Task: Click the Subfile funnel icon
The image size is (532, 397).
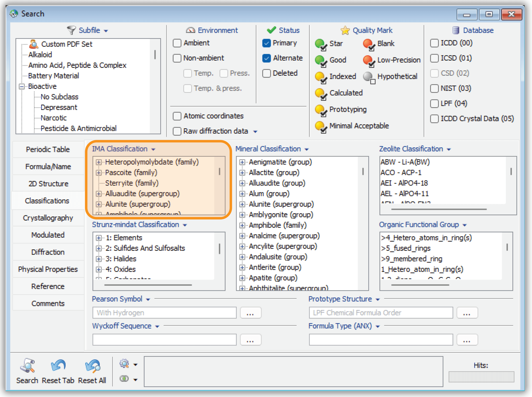Action: point(71,30)
